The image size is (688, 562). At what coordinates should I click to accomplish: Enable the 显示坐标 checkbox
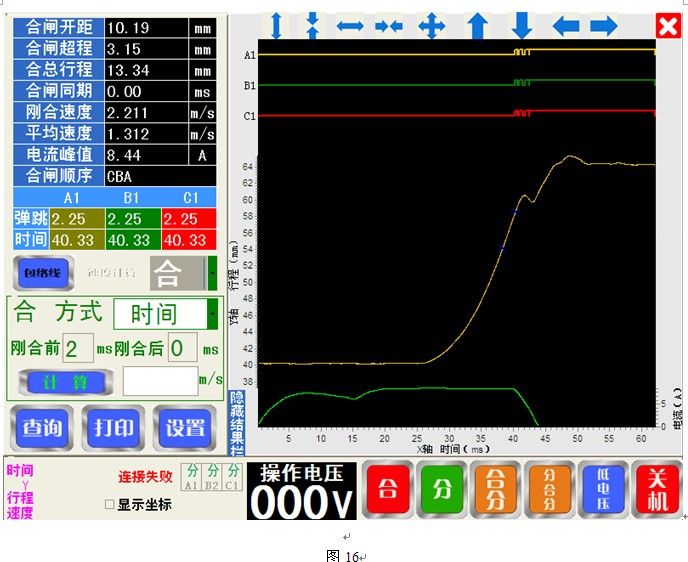110,505
